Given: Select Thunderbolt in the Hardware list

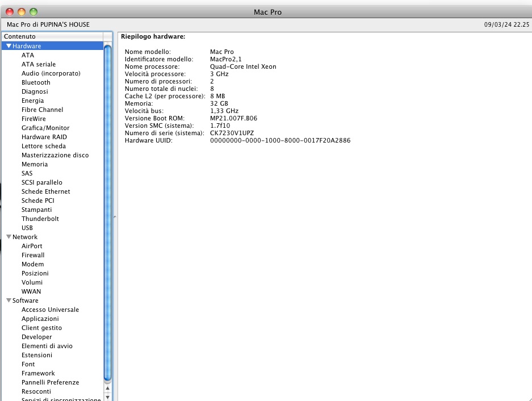Looking at the screenshot, I should tap(40, 219).
